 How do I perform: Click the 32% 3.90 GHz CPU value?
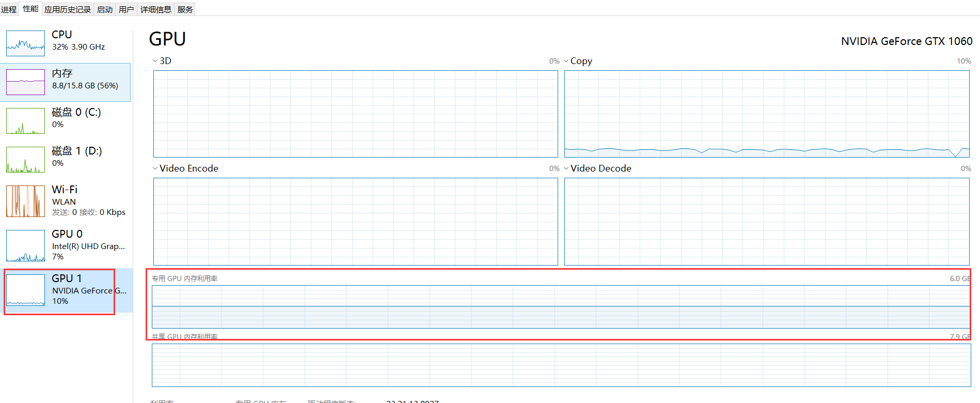(x=78, y=47)
